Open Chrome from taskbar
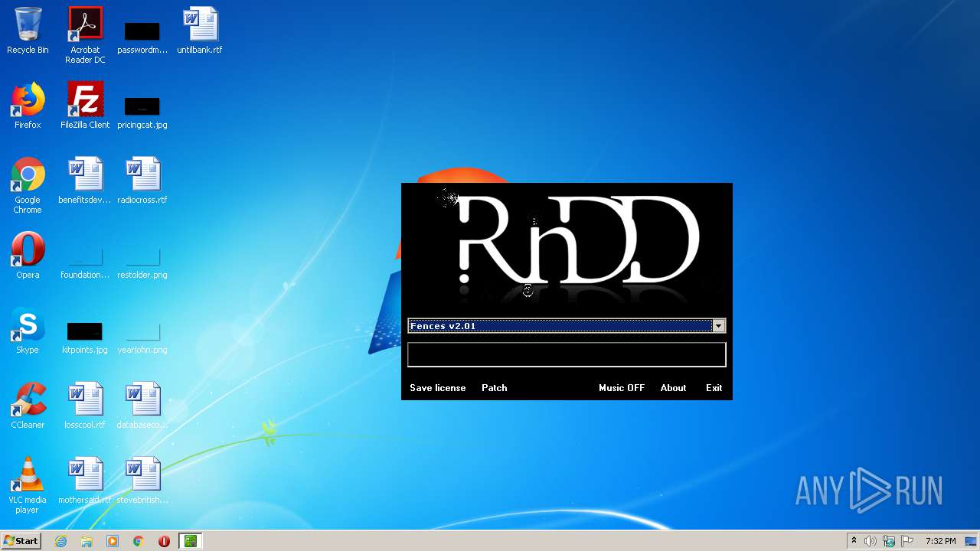980x551 pixels. tap(139, 541)
